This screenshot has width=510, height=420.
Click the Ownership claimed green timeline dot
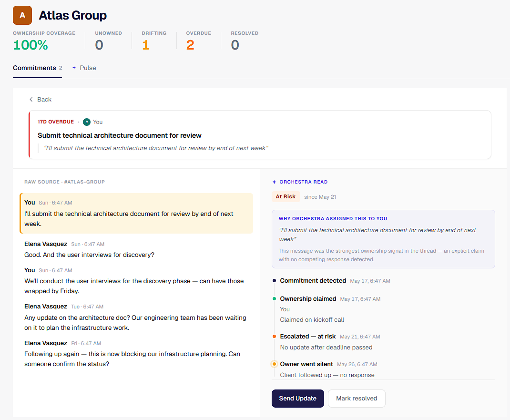coord(274,298)
